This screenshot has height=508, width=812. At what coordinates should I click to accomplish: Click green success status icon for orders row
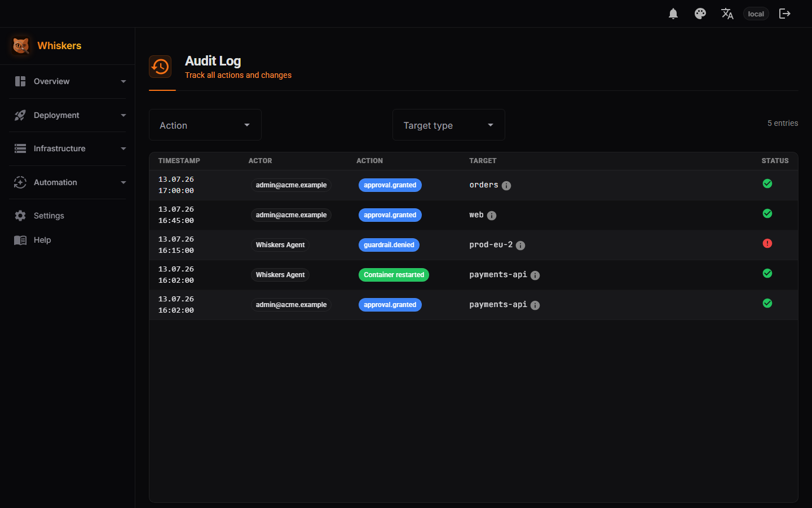point(767,183)
